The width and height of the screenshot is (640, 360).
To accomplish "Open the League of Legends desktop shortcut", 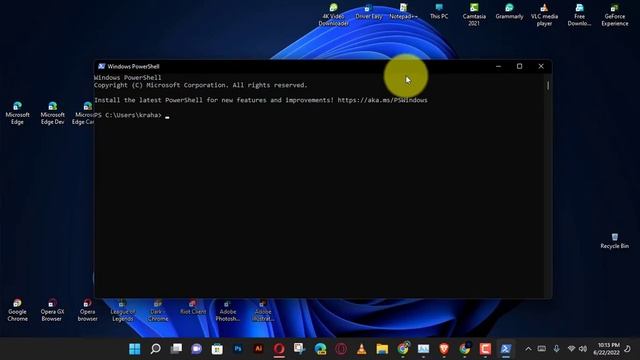I will (x=122, y=310).
